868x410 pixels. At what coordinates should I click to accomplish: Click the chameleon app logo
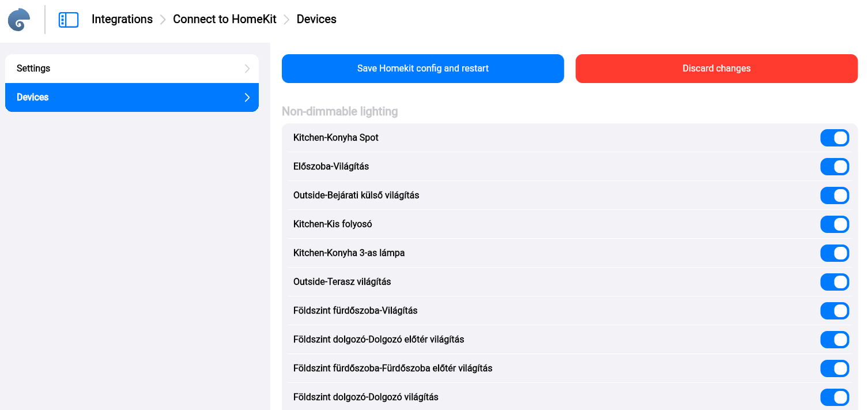point(19,20)
